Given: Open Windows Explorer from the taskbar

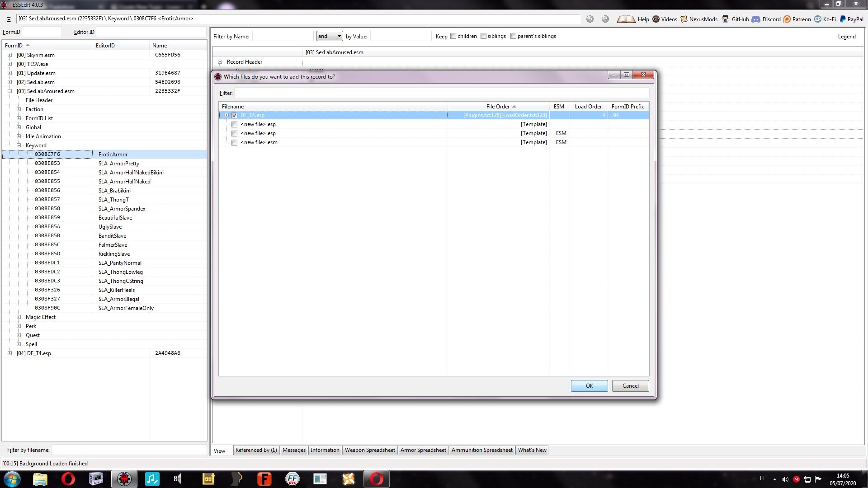Looking at the screenshot, I should (x=40, y=479).
